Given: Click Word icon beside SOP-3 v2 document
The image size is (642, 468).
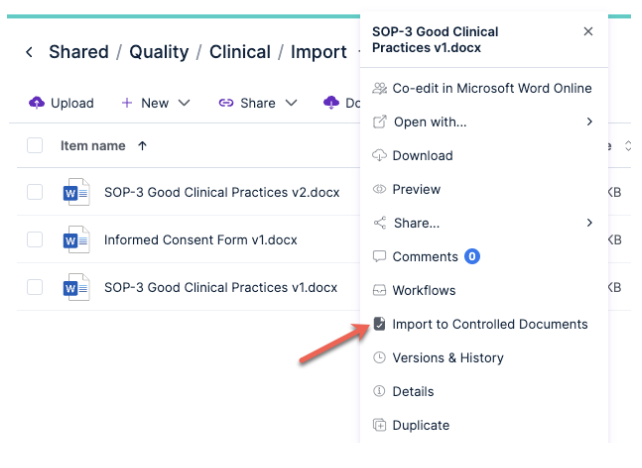Looking at the screenshot, I should point(76,192).
